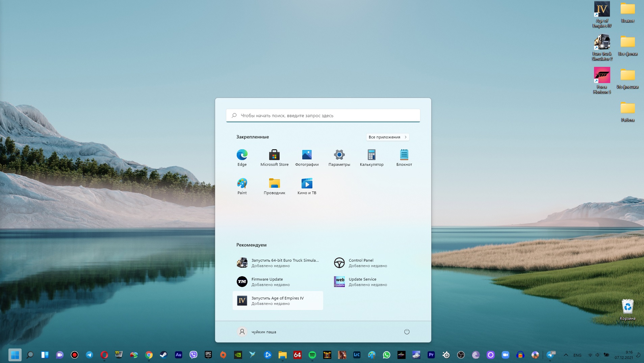Open Adobe Premiere Pro from the taskbar
The height and width of the screenshot is (363, 644).
[431, 355]
